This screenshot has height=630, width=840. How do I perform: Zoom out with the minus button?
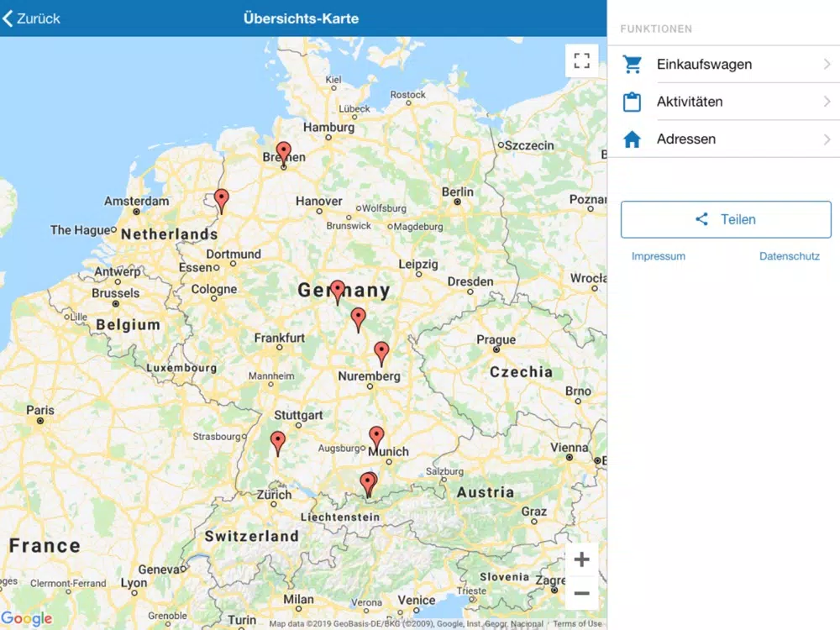coord(581,593)
